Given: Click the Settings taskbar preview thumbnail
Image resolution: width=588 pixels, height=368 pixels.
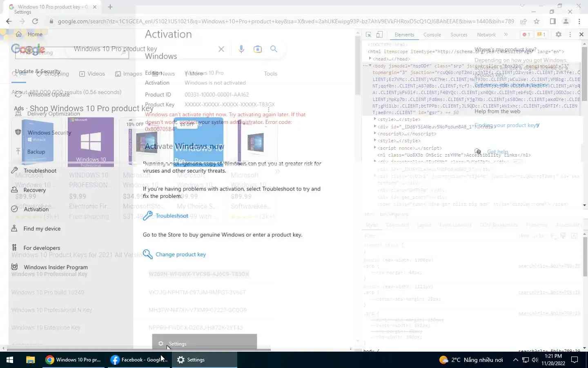Looking at the screenshot, I should click(x=205, y=343).
